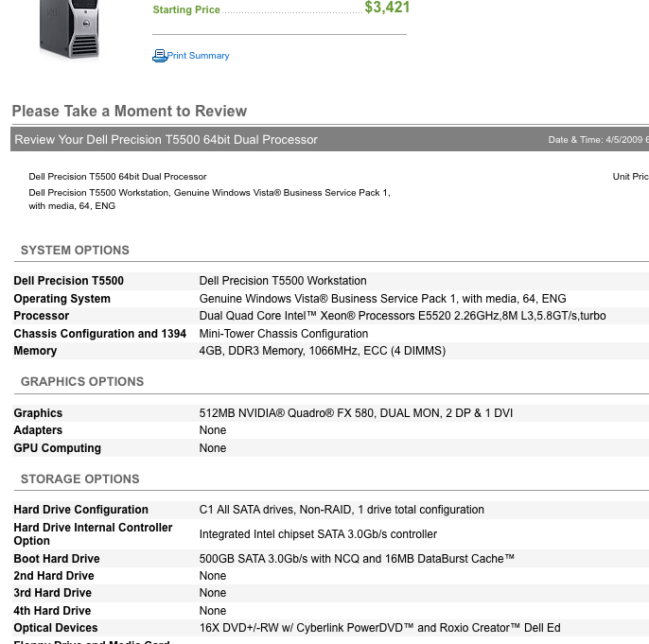The height and width of the screenshot is (644, 649).
Task: Click the 'Adapters' row label
Action: [x=38, y=430]
